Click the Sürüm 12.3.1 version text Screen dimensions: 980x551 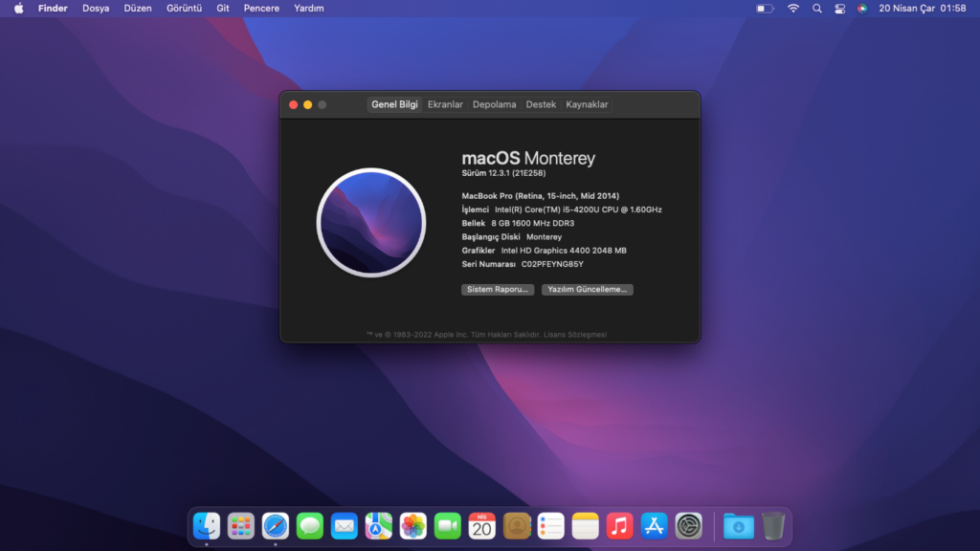[503, 173]
